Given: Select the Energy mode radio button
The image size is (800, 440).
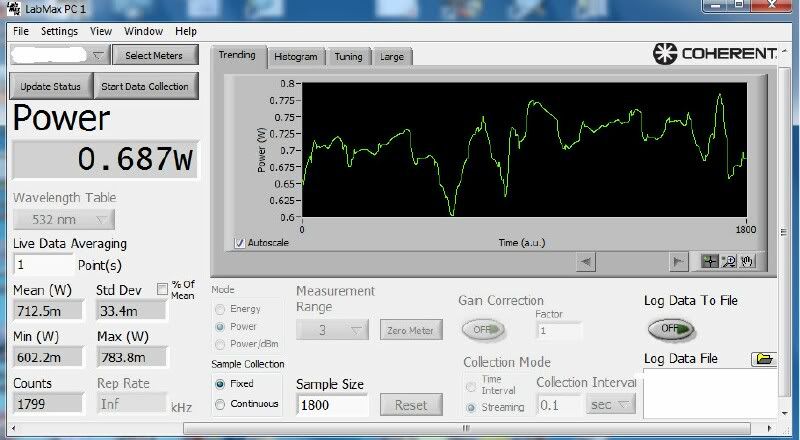Looking at the screenshot, I should [x=220, y=309].
